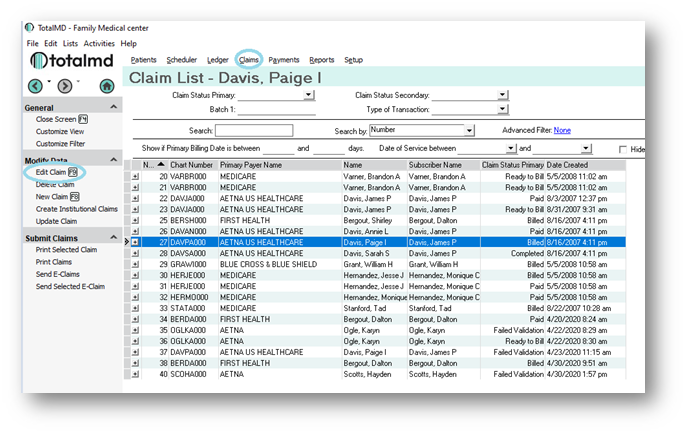Click the green back arrow button
Image resolution: width=687 pixels, height=435 pixels.
point(35,86)
